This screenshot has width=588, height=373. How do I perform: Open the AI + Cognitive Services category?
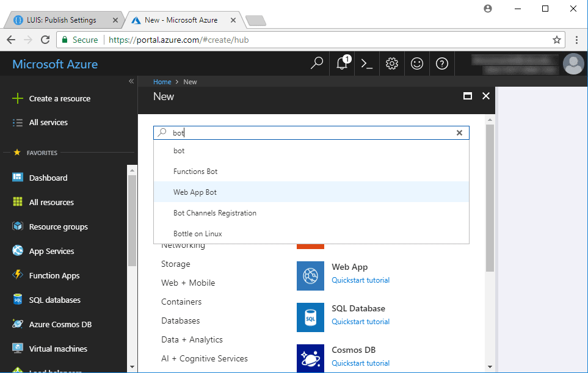(x=205, y=358)
